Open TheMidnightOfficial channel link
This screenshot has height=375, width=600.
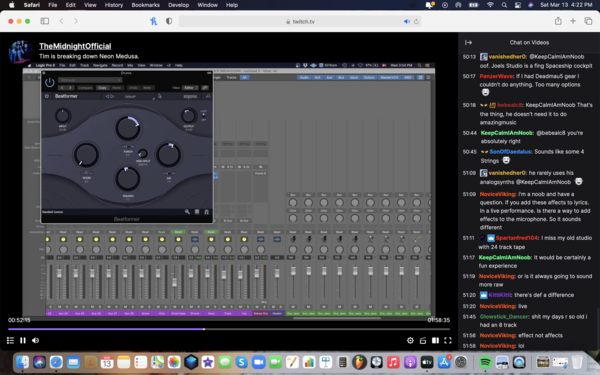pyautogui.click(x=75, y=46)
